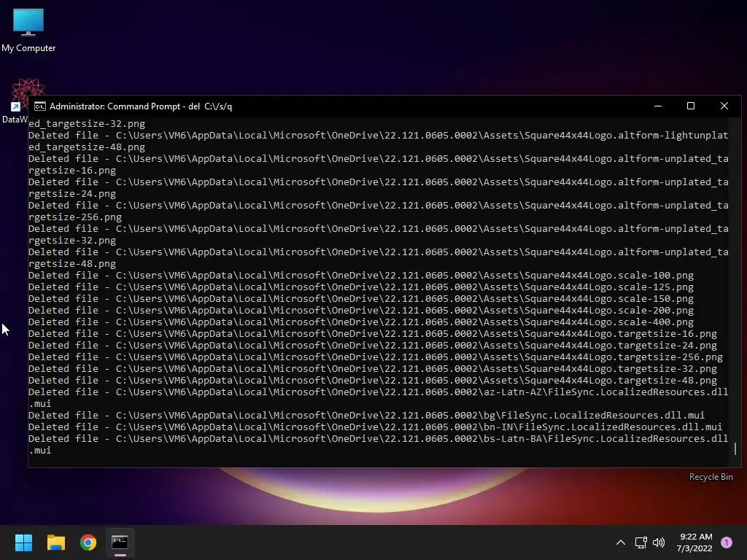Click the line ending 'Square44x44Logo.targetsize-48.png'
Image resolution: width=747 pixels, height=560 pixels.
pos(373,381)
